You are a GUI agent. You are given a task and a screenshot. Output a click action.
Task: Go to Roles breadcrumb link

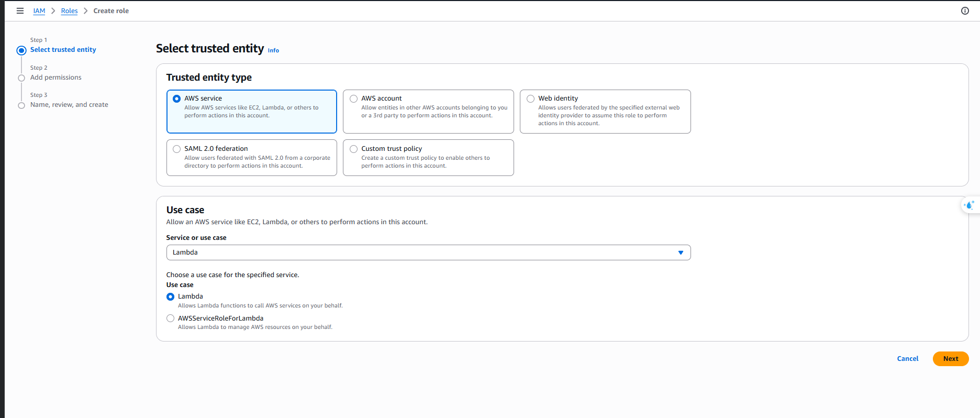coord(69,11)
